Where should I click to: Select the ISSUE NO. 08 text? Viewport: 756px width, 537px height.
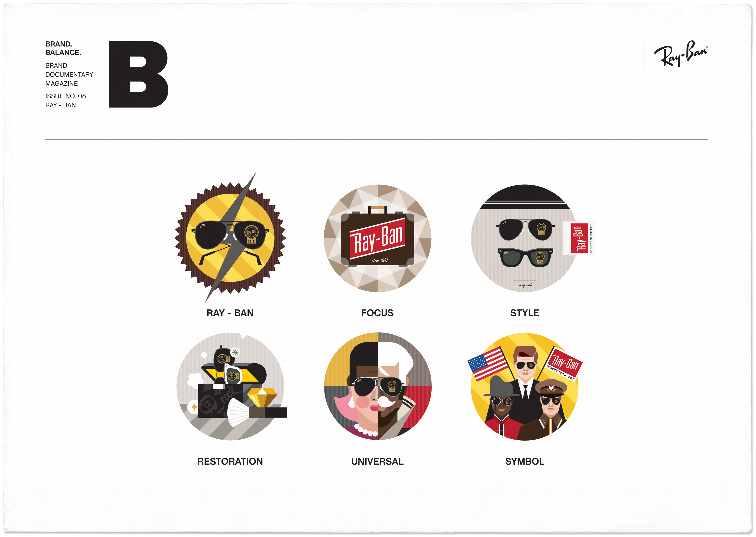pos(66,96)
